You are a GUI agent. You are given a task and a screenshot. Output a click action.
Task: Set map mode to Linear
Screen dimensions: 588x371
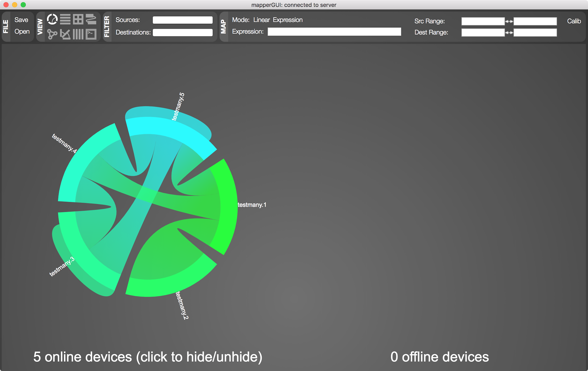point(261,20)
